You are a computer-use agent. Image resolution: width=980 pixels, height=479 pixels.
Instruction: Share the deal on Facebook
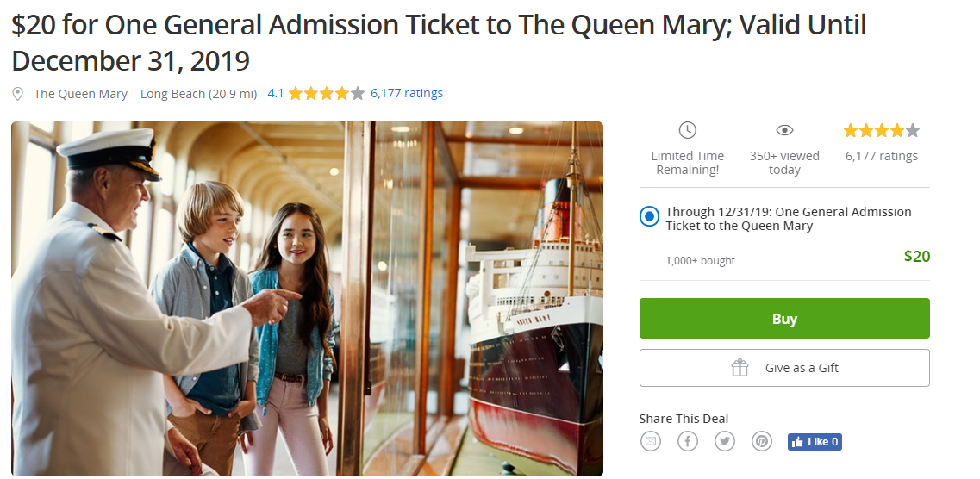coord(687,441)
